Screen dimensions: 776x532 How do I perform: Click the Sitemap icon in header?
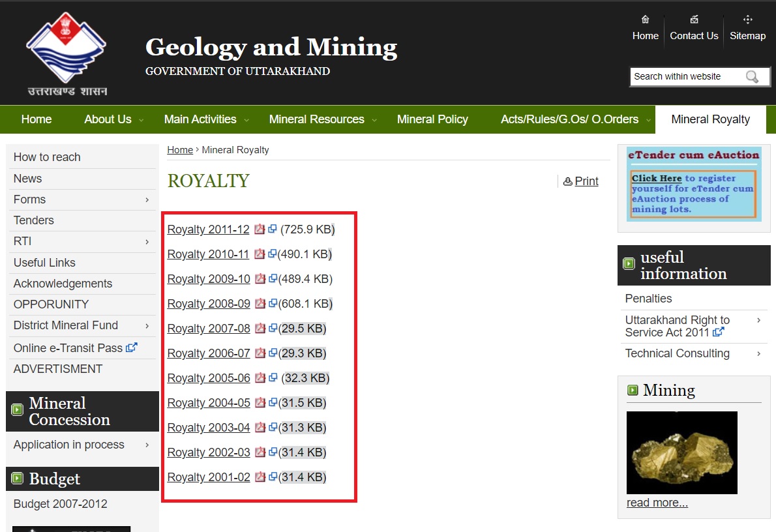click(747, 20)
